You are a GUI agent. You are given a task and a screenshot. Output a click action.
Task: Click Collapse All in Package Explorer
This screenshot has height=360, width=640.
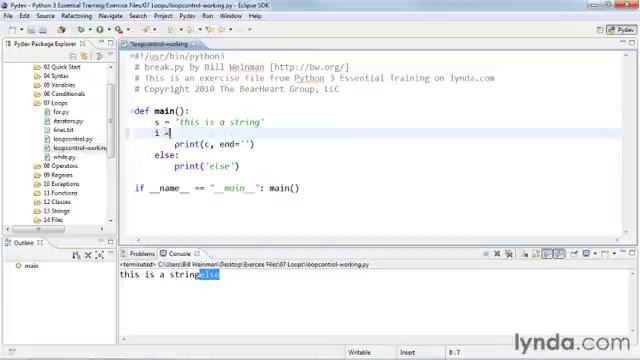click(73, 56)
